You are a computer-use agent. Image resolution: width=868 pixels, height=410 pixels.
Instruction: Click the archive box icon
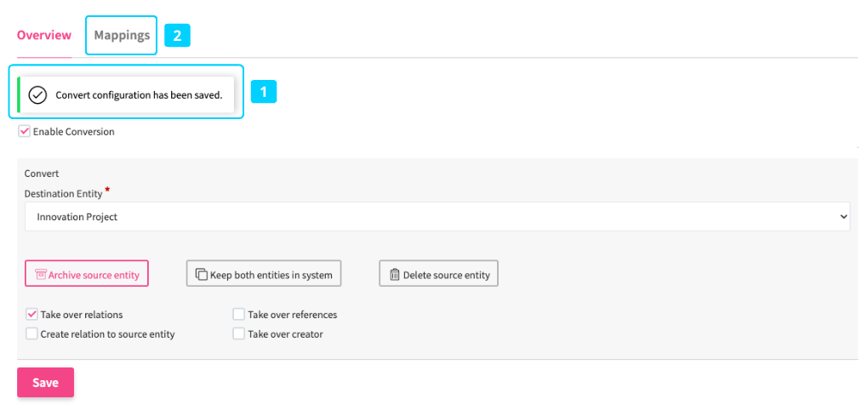[40, 275]
